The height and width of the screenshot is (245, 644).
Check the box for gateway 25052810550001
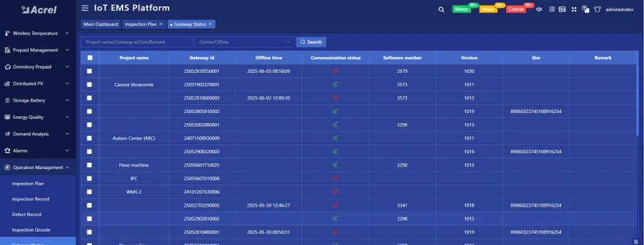point(89,71)
